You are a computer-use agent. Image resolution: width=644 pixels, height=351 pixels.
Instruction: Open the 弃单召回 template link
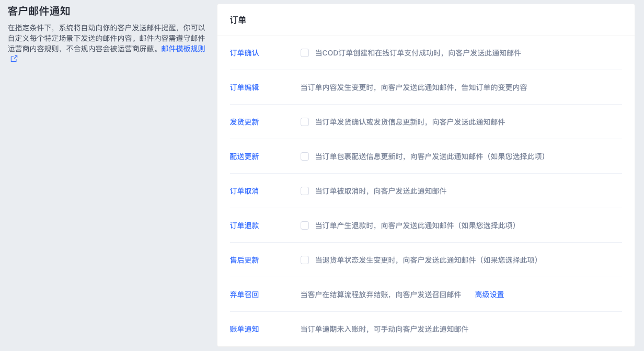pos(245,295)
